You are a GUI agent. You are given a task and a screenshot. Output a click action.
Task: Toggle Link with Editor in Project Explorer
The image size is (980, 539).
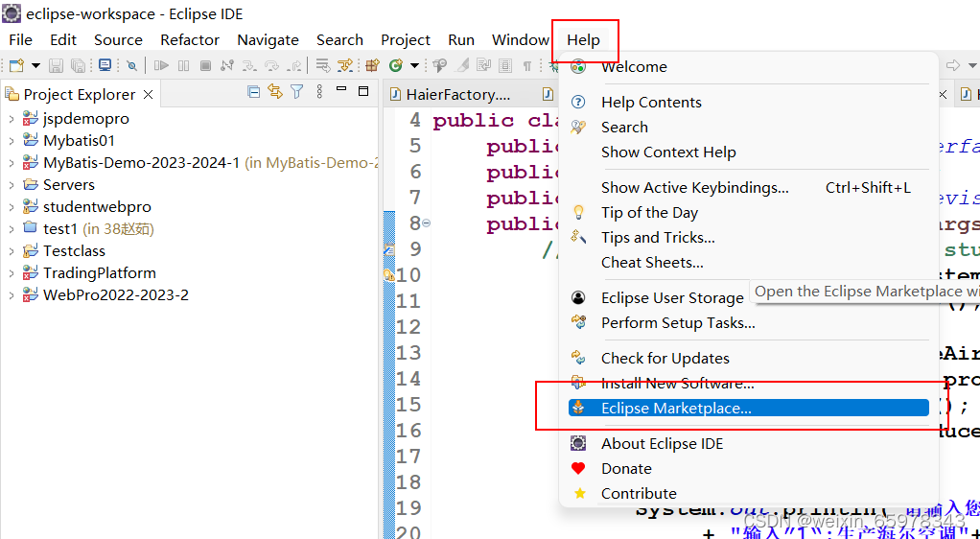pos(275,92)
